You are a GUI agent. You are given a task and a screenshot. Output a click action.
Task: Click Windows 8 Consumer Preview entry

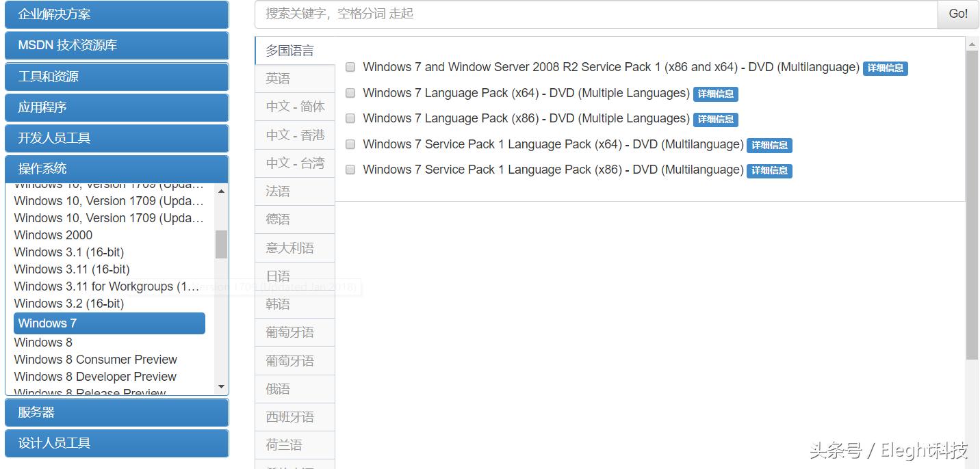pyautogui.click(x=95, y=359)
